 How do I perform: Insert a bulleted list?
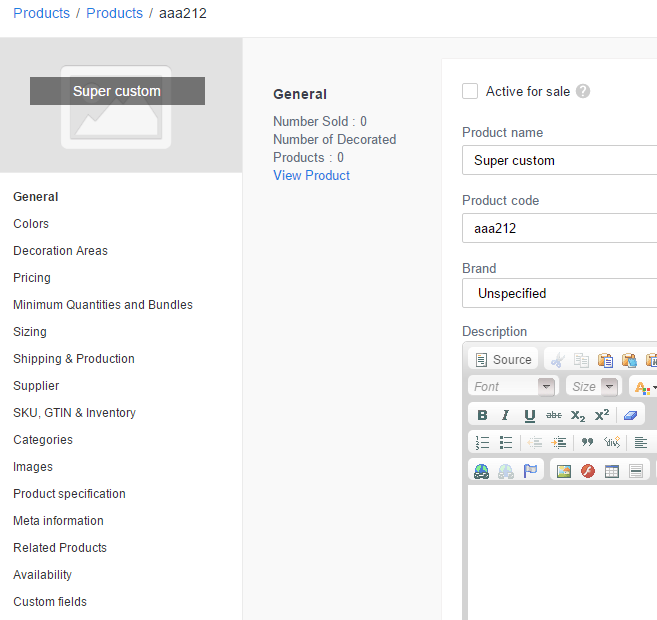tap(506, 442)
